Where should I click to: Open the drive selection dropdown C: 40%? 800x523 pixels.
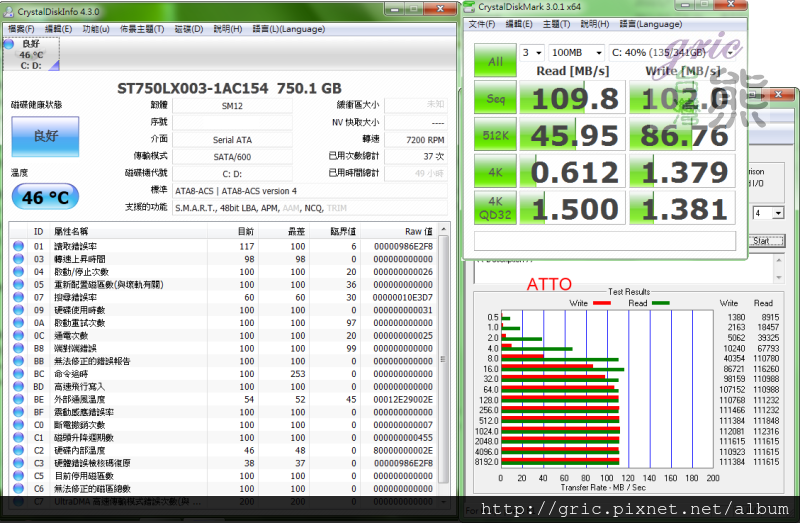[672, 53]
